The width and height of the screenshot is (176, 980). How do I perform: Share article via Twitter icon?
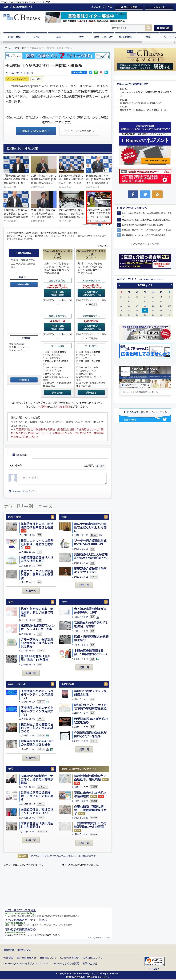coord(90,72)
